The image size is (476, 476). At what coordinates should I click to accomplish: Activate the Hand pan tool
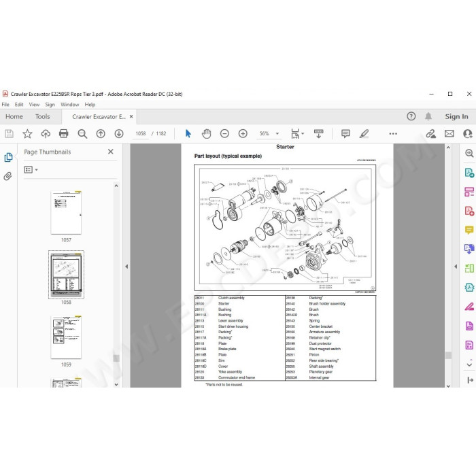(x=207, y=133)
